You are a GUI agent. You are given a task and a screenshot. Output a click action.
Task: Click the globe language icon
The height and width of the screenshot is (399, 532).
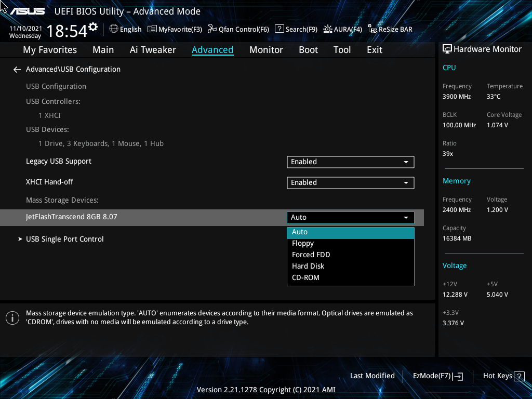tap(114, 29)
